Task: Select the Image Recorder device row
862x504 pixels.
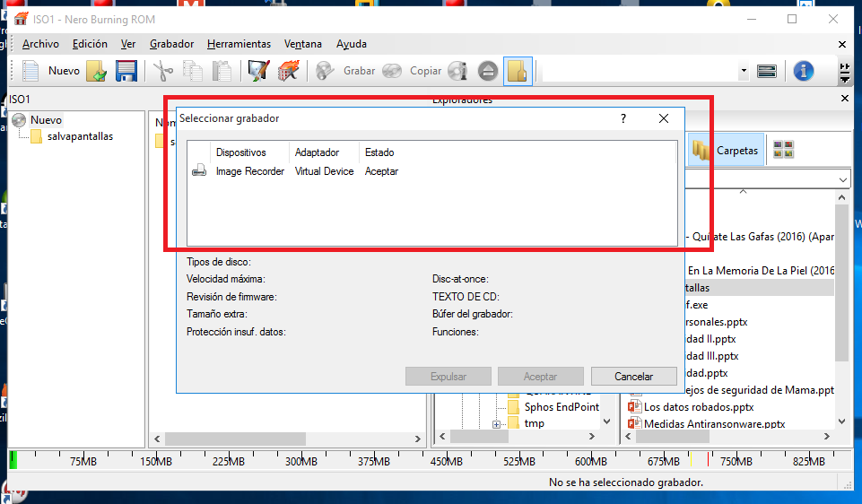Action: (432, 171)
